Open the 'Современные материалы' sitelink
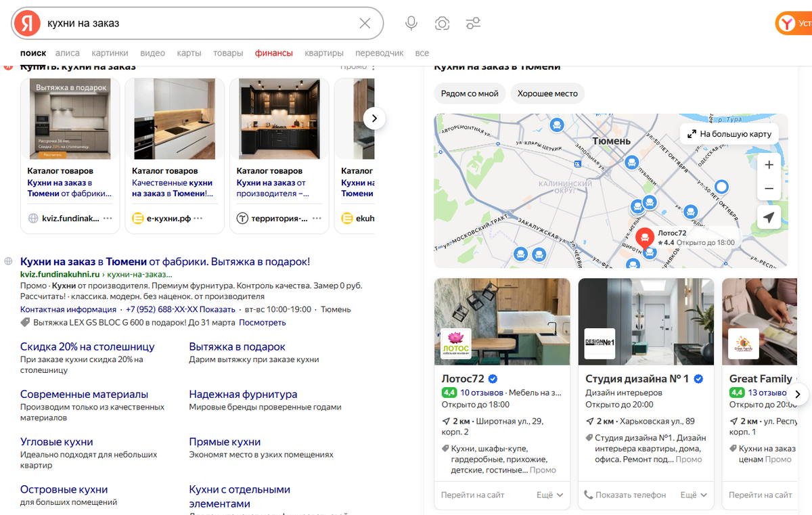812x515 pixels. (84, 394)
